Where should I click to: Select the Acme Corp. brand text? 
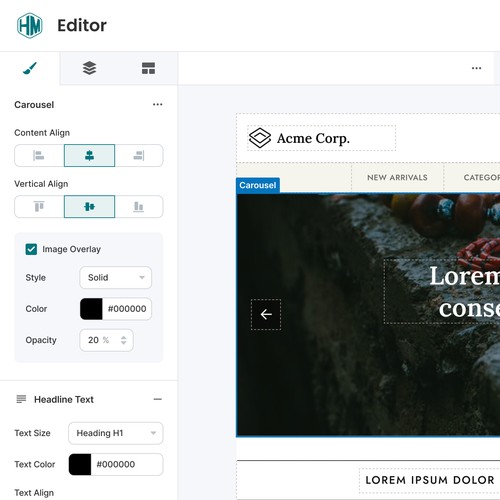pos(313,138)
